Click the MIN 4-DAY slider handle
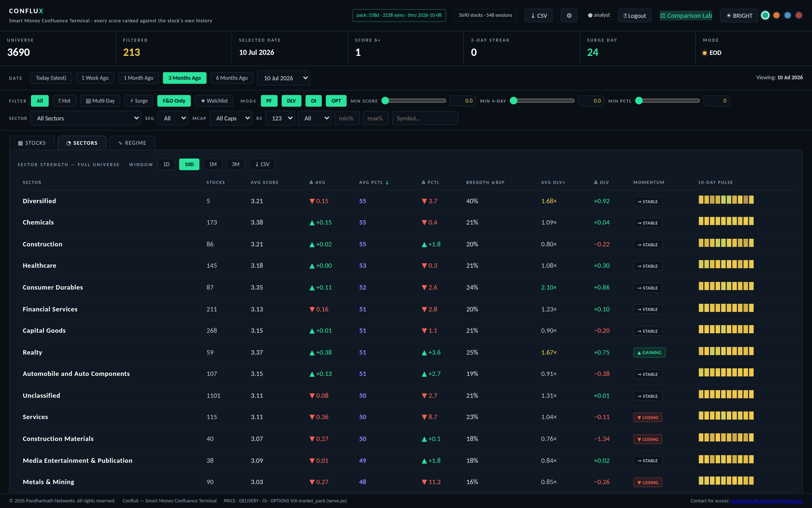The image size is (812, 508). [513, 101]
